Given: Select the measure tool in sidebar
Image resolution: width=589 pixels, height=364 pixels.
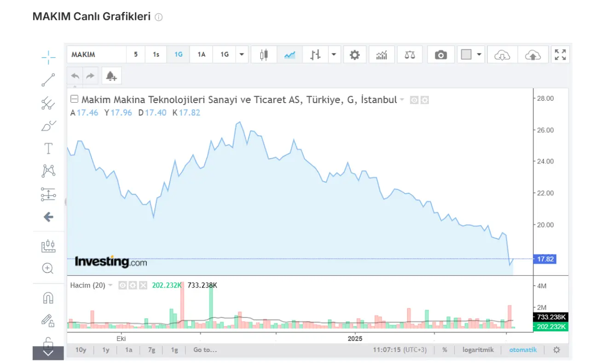Looking at the screenshot, I should tap(48, 246).
